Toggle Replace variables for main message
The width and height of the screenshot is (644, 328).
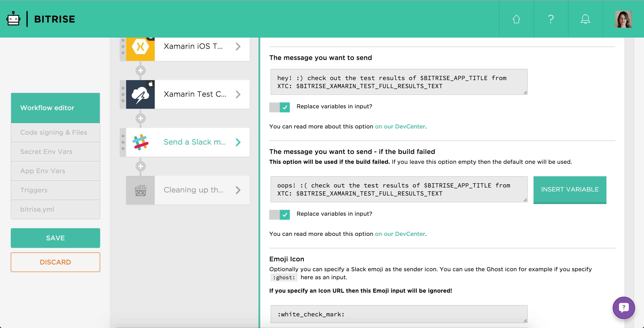[280, 107]
